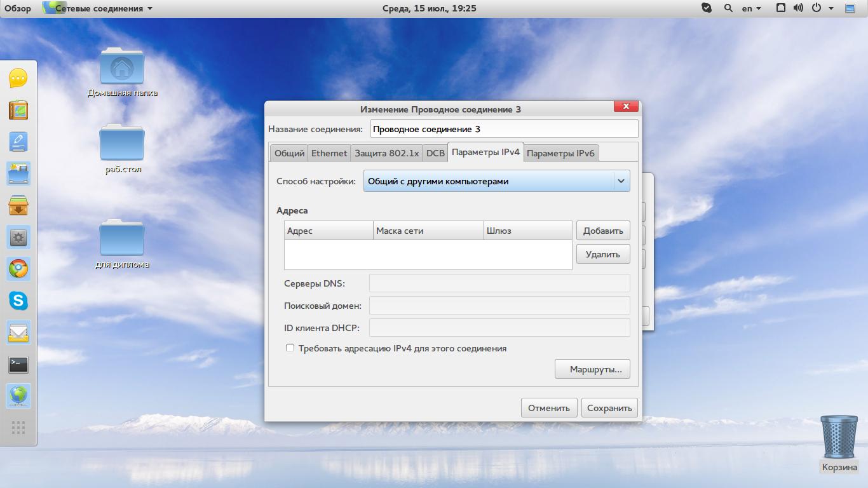Open the Корзина trash icon
The width and height of the screenshot is (868, 488).
click(x=839, y=444)
